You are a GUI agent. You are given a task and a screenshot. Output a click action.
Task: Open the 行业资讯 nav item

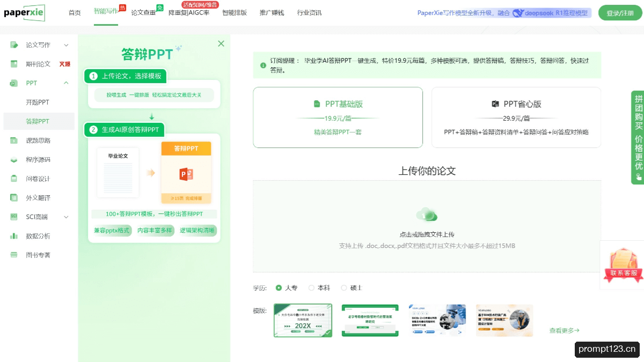coord(309,13)
